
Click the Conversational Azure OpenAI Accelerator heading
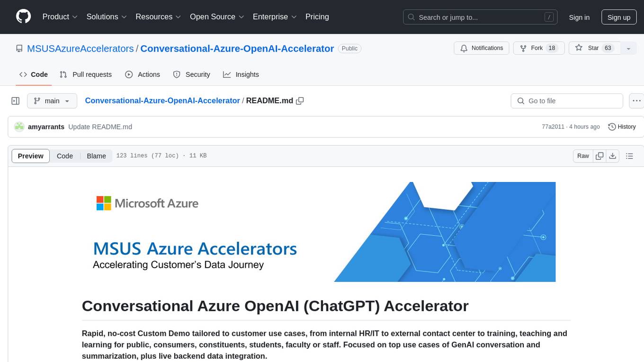[275, 306]
